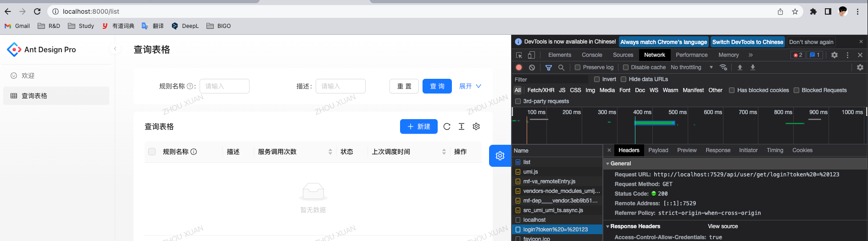868x241 pixels.
Task: Bookmark this page with the star icon
Action: pyautogui.click(x=795, y=11)
